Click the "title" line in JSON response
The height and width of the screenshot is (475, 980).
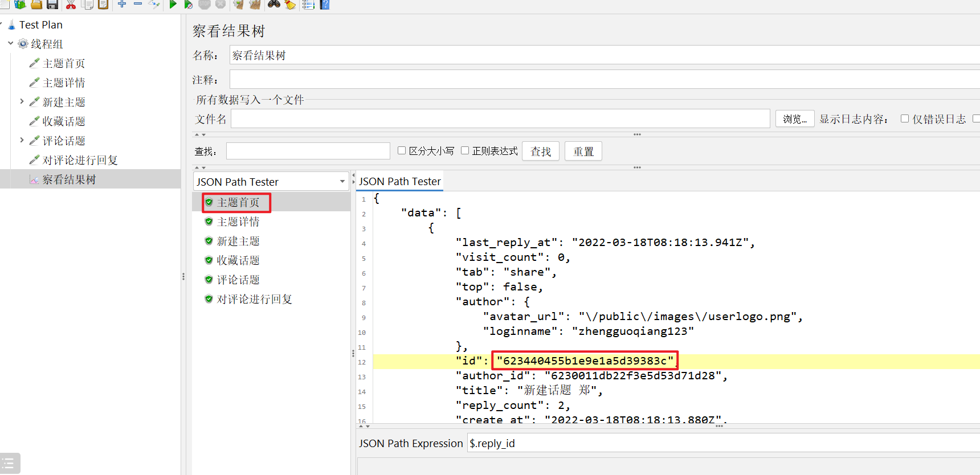pyautogui.click(x=529, y=391)
